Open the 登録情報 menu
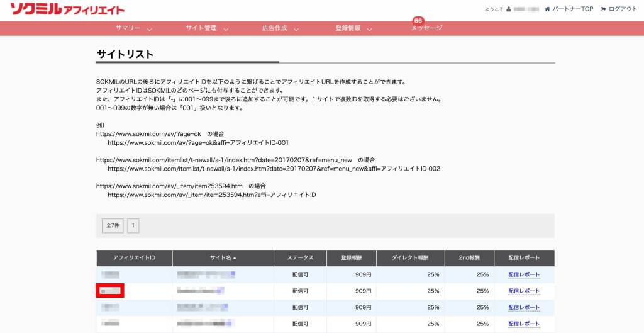644x333 pixels. [348, 28]
